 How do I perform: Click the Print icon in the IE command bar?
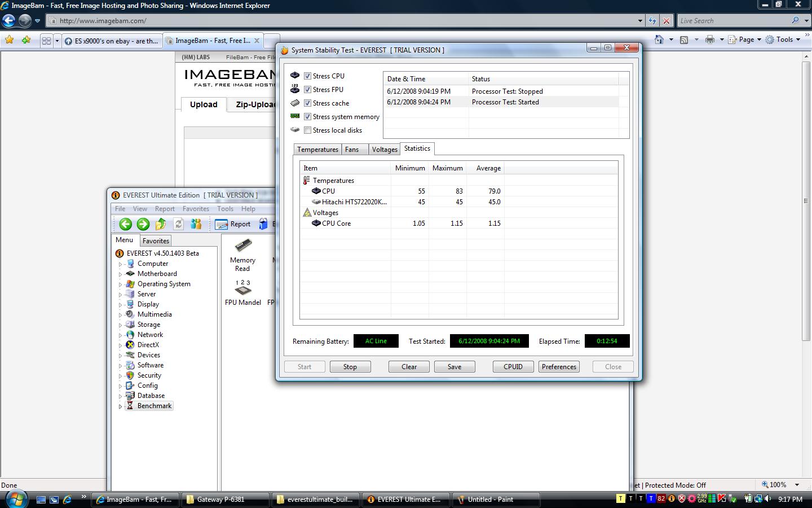(710, 40)
